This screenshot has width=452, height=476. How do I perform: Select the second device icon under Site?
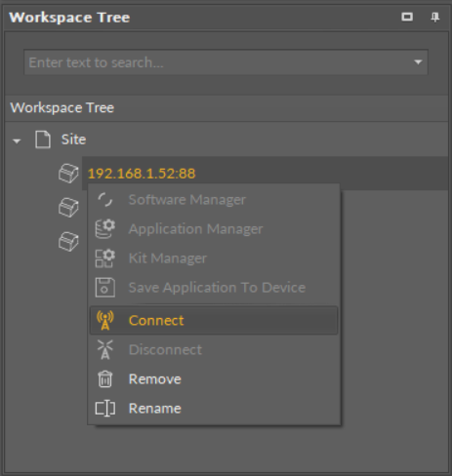[68, 208]
